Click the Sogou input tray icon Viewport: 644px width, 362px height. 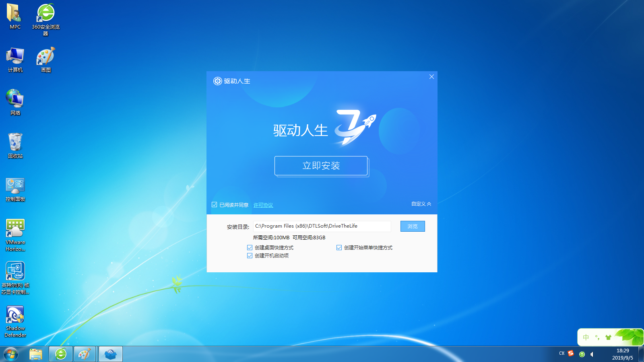[x=571, y=354]
